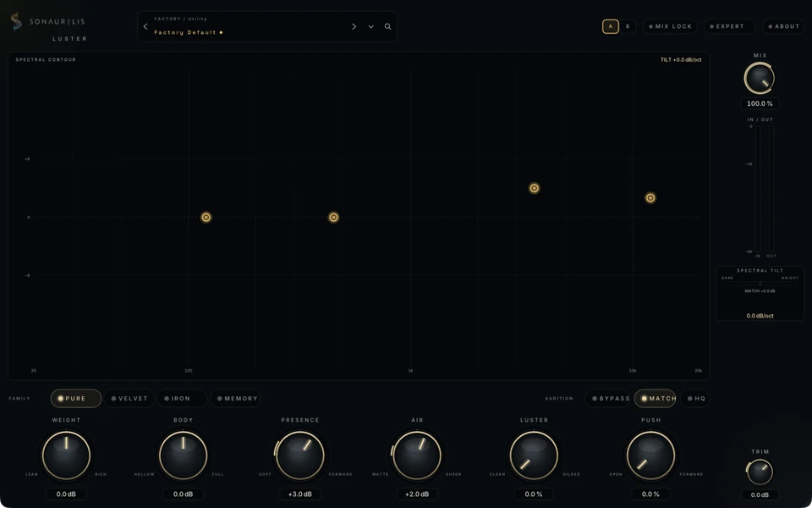Click the PRESENCE +3.0 dB value field
Viewport: 812px width, 508px height.
click(x=300, y=494)
